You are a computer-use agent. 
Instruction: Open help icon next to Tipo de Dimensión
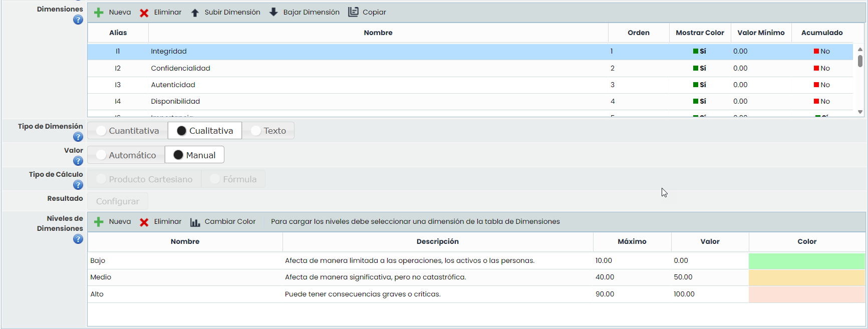(78, 137)
